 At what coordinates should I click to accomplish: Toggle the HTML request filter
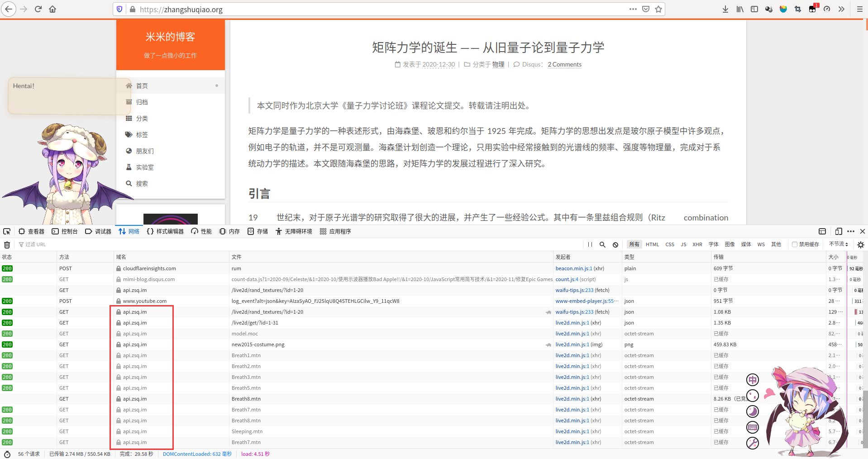click(652, 244)
